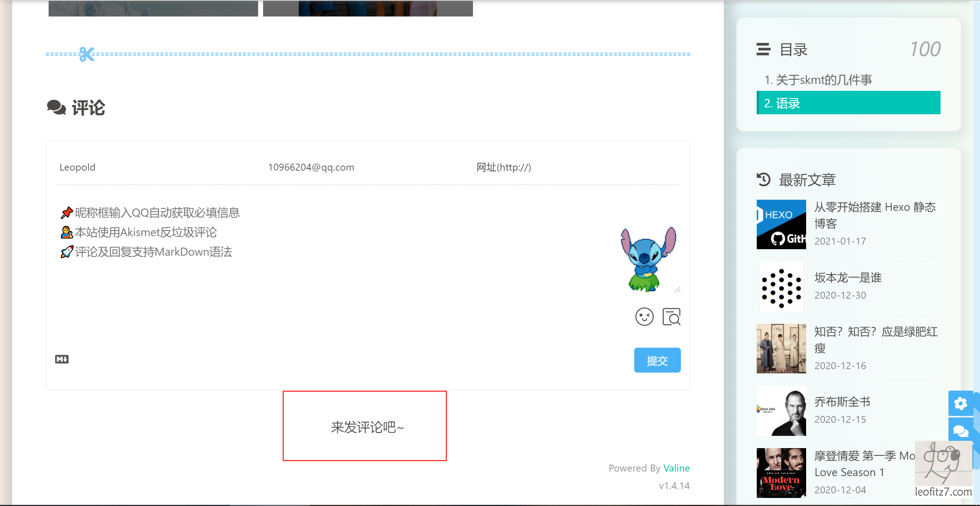Image resolution: width=980 pixels, height=506 pixels.
Task: Open the 乔布斯全书 article link
Action: (x=842, y=402)
